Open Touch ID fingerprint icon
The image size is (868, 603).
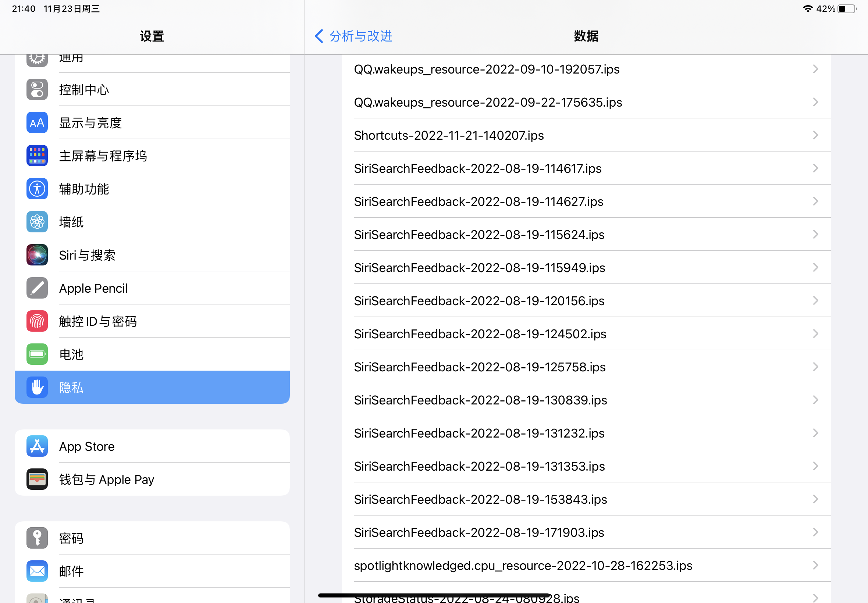click(x=37, y=321)
